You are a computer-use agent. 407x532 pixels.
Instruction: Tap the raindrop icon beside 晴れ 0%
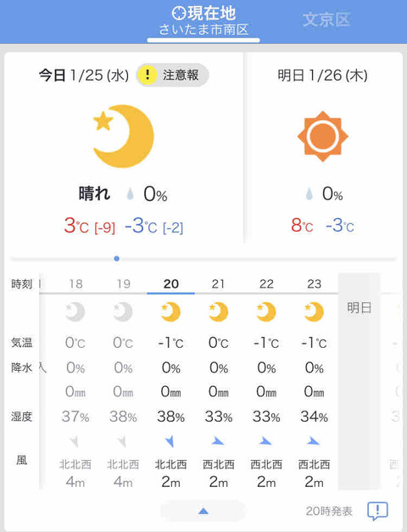pos(131,193)
